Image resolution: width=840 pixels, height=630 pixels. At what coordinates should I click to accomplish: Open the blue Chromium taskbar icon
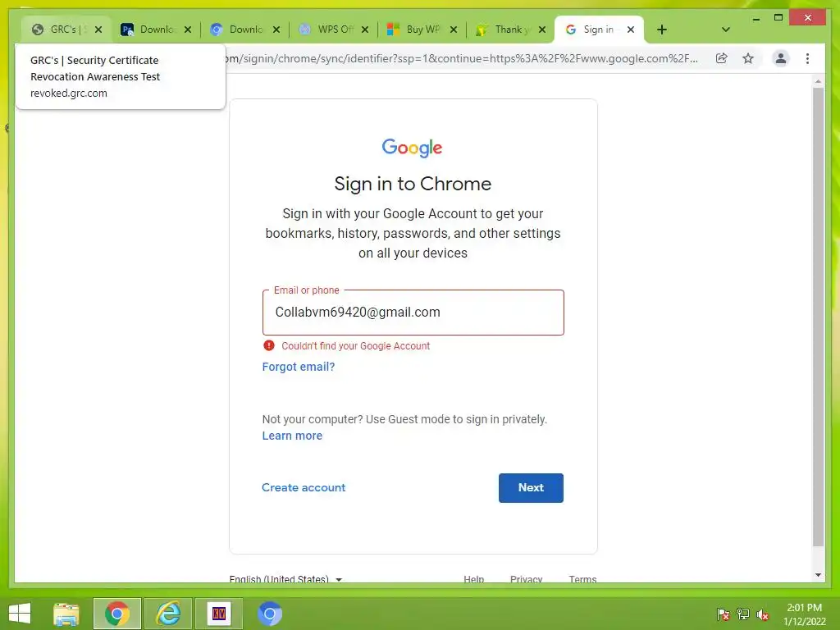269,614
